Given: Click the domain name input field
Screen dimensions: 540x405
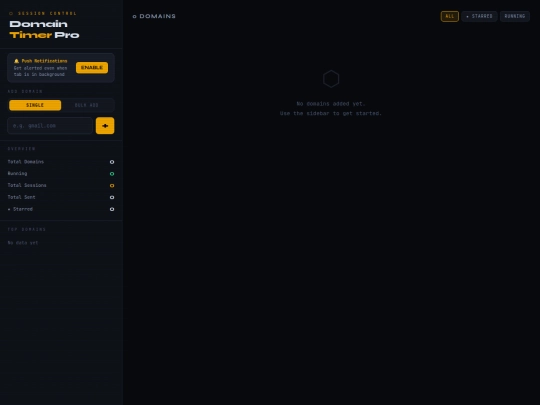Looking at the screenshot, I should pos(50,126).
